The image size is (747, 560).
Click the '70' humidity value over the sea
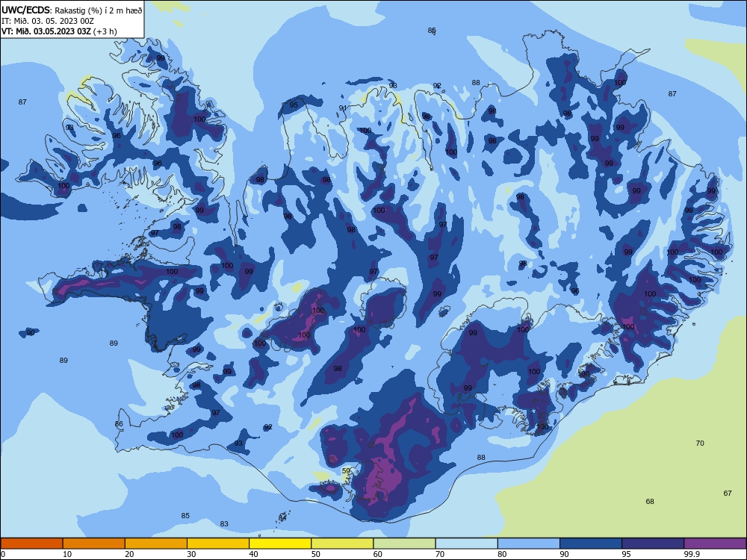700,444
